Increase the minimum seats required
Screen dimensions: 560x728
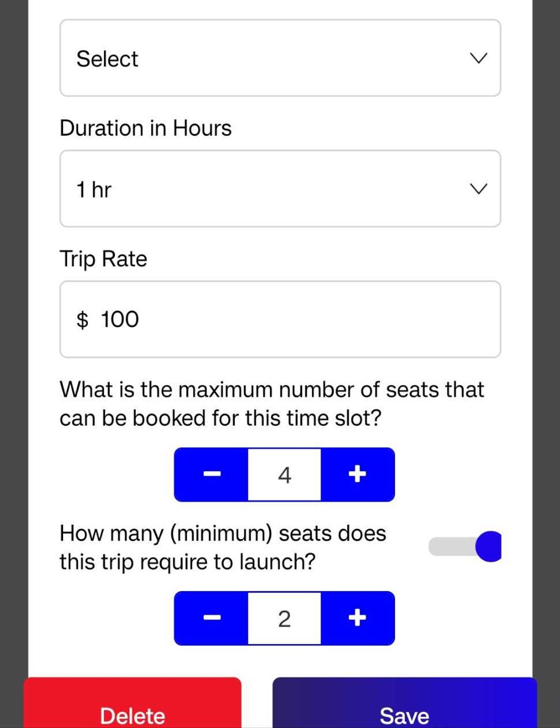[x=357, y=618]
